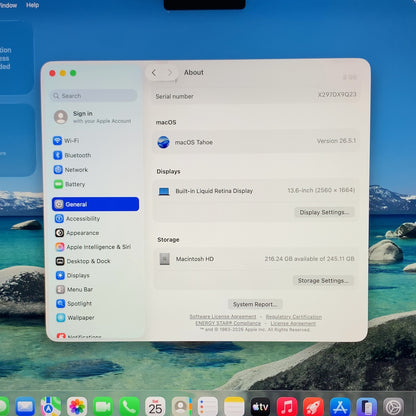Click the Storage Settings button

[x=323, y=281]
